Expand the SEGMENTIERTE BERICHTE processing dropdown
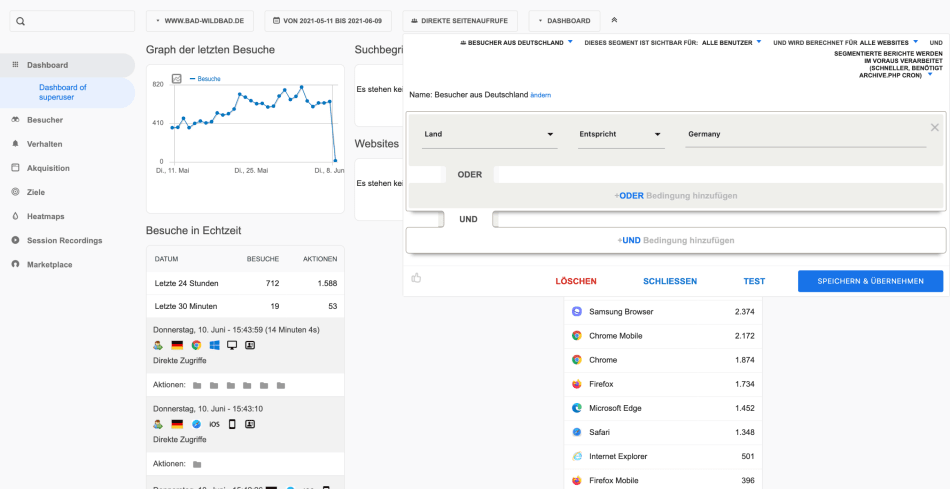The image size is (950, 489). [888, 64]
